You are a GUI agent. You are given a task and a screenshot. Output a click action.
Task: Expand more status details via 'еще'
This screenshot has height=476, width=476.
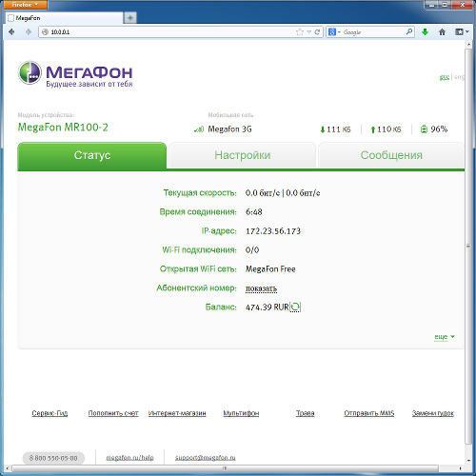click(445, 337)
